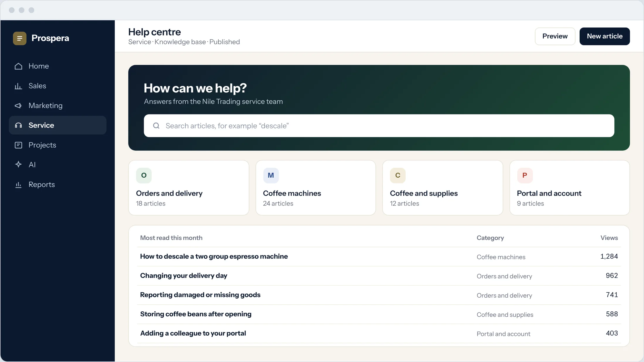
Task: Click the search magnifier icon
Action: tap(156, 126)
